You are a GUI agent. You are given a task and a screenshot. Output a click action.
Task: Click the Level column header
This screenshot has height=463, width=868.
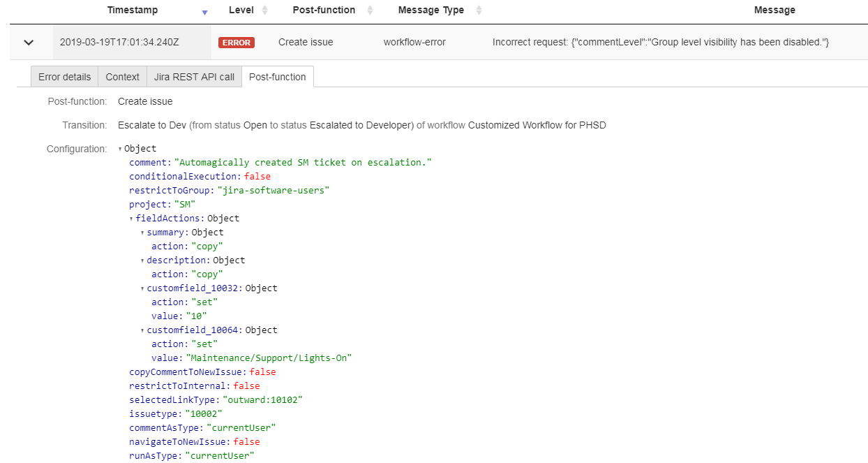pos(241,10)
